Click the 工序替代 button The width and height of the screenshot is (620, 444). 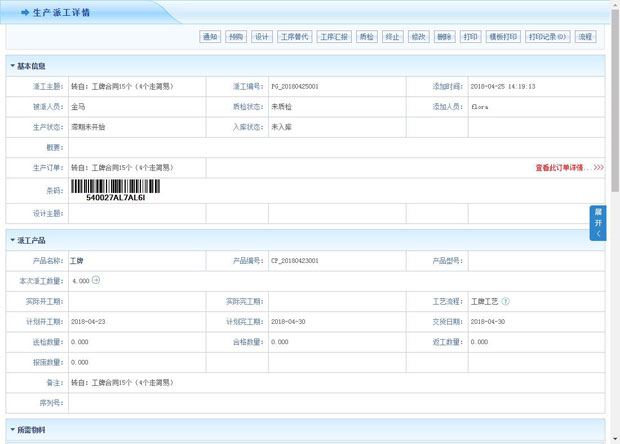coord(294,37)
